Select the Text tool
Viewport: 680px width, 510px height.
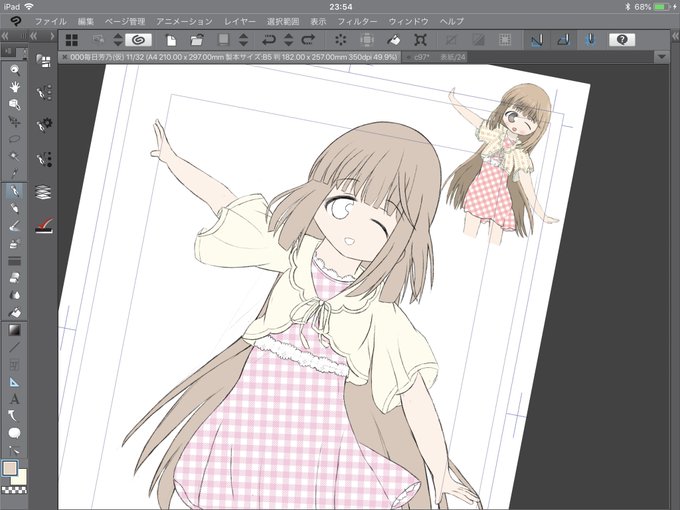coord(15,399)
